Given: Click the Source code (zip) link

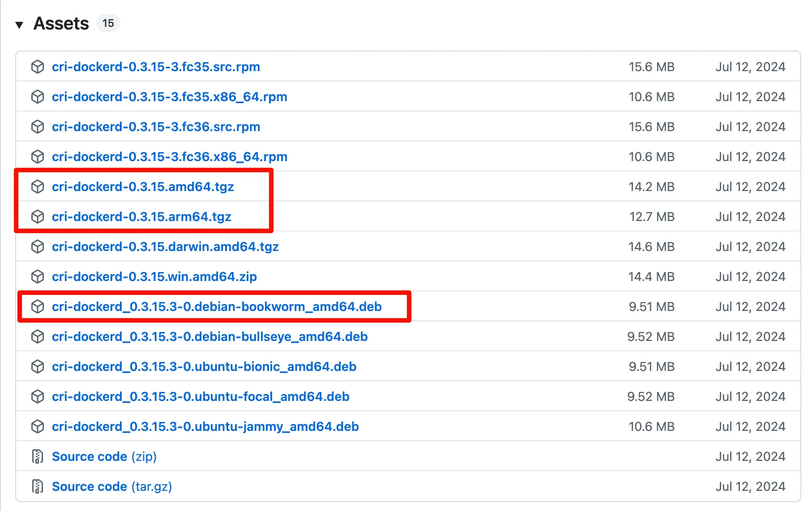Looking at the screenshot, I should click(x=104, y=456).
